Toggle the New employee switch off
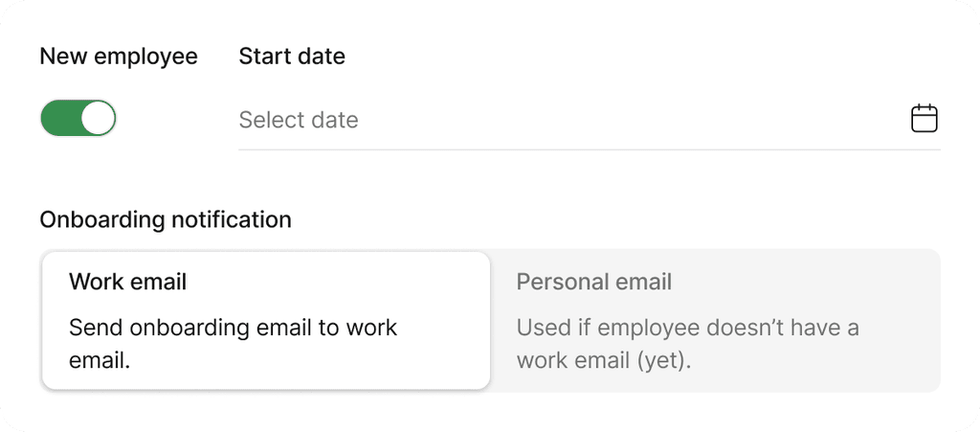Image resolution: width=980 pixels, height=432 pixels. pos(78,119)
